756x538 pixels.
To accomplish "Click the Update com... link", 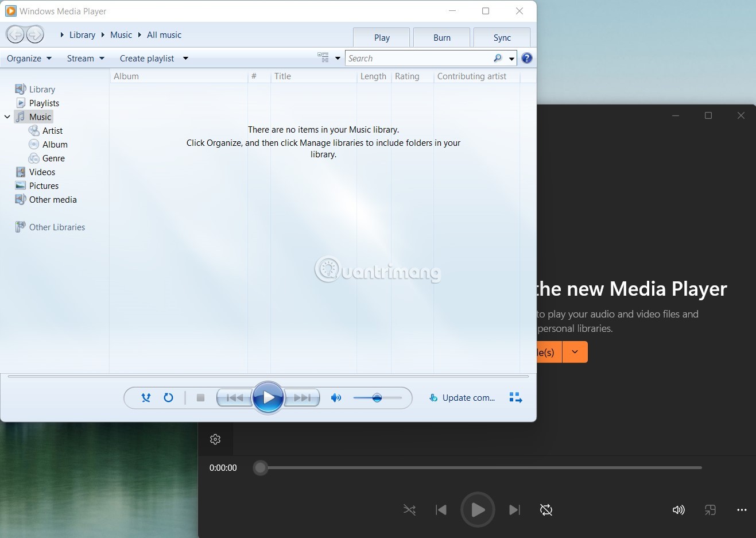I will [x=462, y=397].
